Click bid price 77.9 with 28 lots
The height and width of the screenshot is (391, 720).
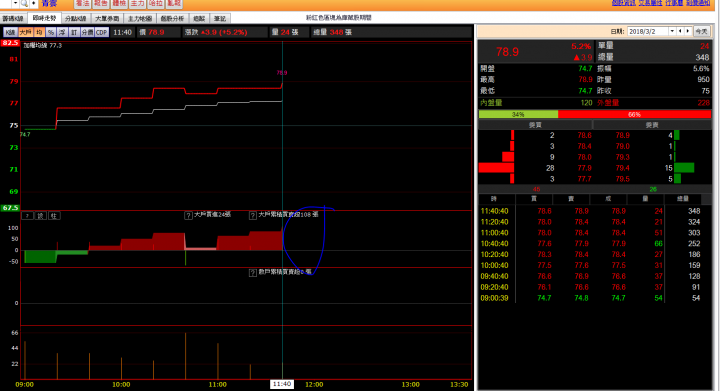585,168
